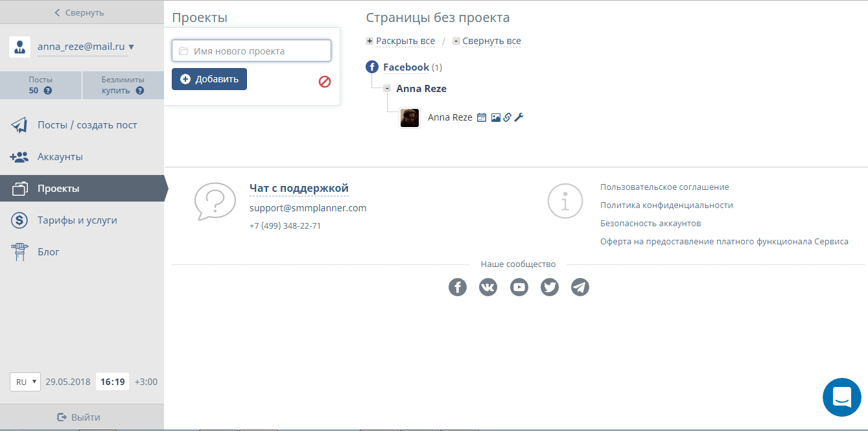Open the VK community icon in the footer
The width and height of the screenshot is (868, 431).
click(488, 286)
